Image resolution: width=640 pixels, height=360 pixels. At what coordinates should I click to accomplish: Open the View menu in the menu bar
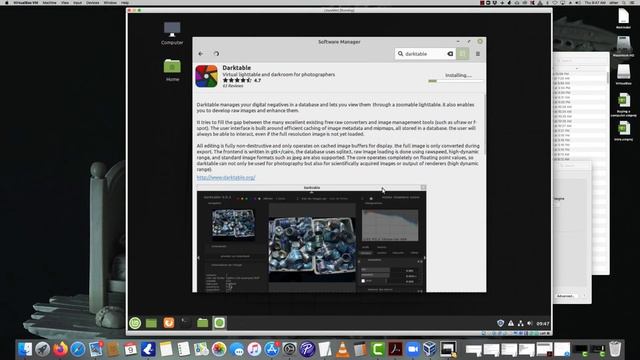[65, 2]
